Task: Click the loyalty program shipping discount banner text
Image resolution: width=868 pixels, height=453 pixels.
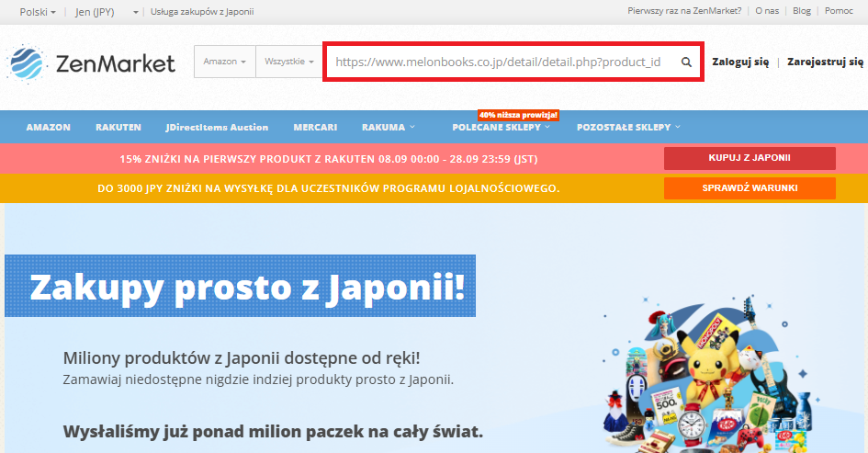Action: tap(328, 188)
